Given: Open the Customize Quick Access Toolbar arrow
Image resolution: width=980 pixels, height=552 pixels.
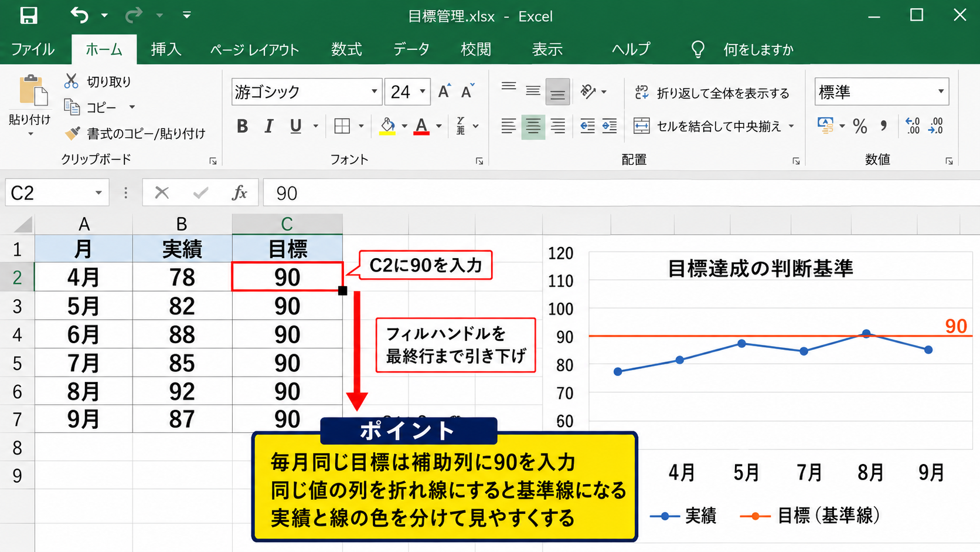Looking at the screenshot, I should click(x=186, y=15).
